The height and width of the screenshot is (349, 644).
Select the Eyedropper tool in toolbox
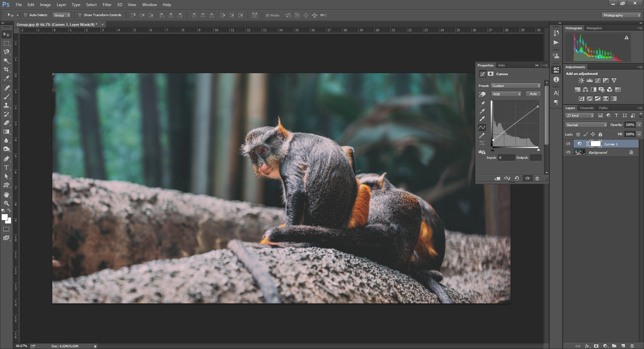pyautogui.click(x=6, y=78)
